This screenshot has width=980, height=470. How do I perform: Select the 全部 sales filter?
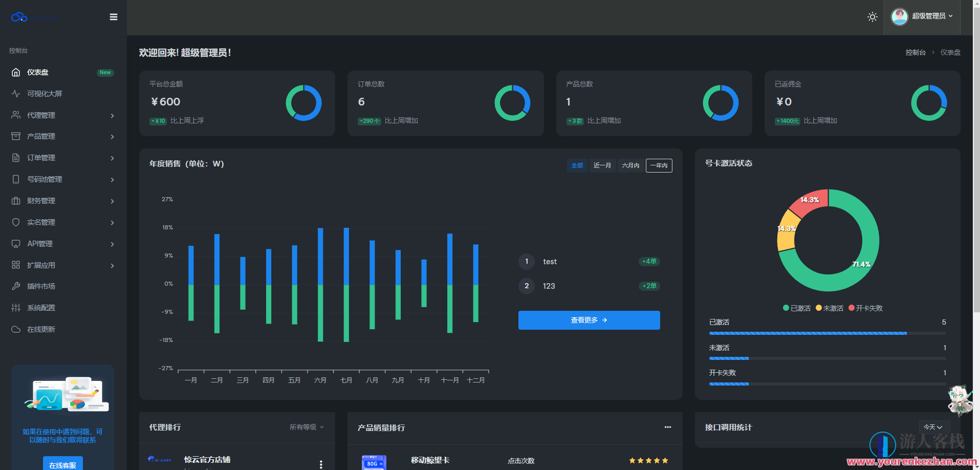point(577,165)
